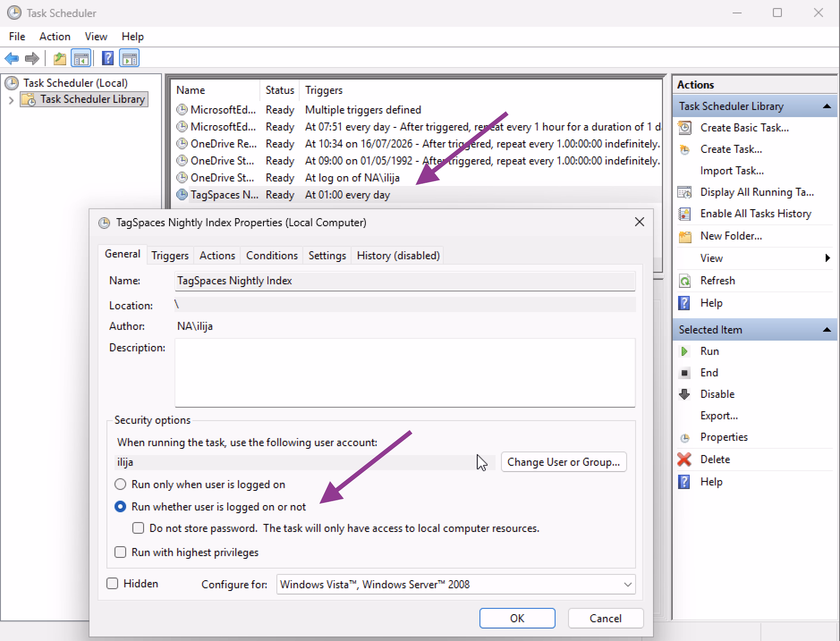Toggle Show/Hide Console Tree toolbar icon

pyautogui.click(x=81, y=59)
